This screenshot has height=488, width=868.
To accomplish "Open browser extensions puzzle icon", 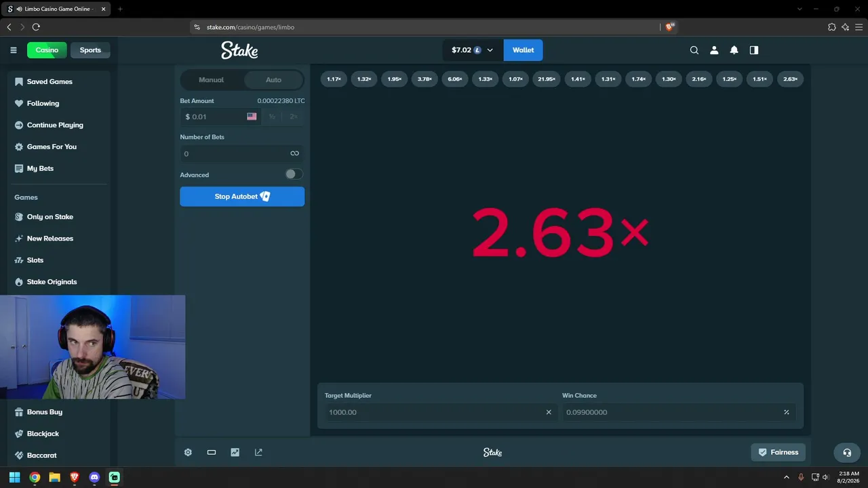I will pos(832,27).
